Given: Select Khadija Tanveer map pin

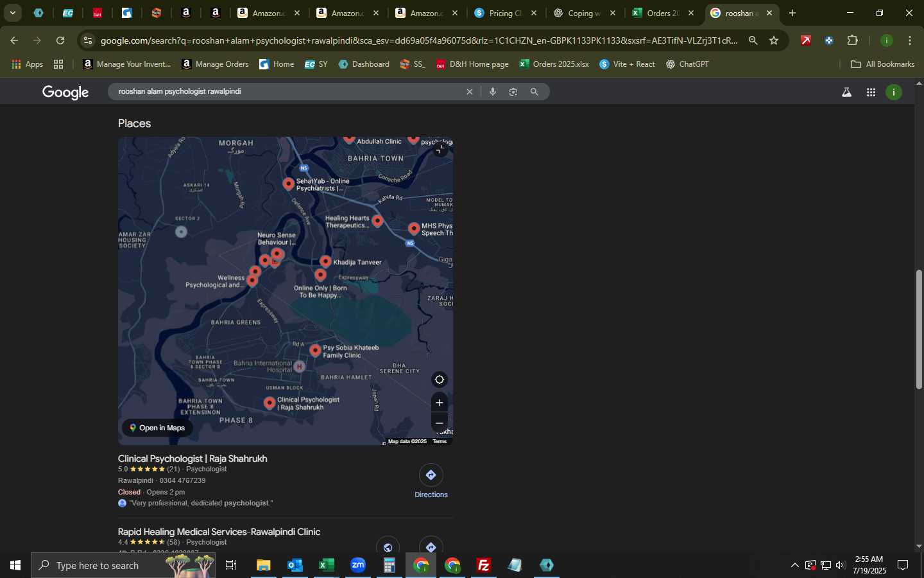Looking at the screenshot, I should click(x=325, y=262).
